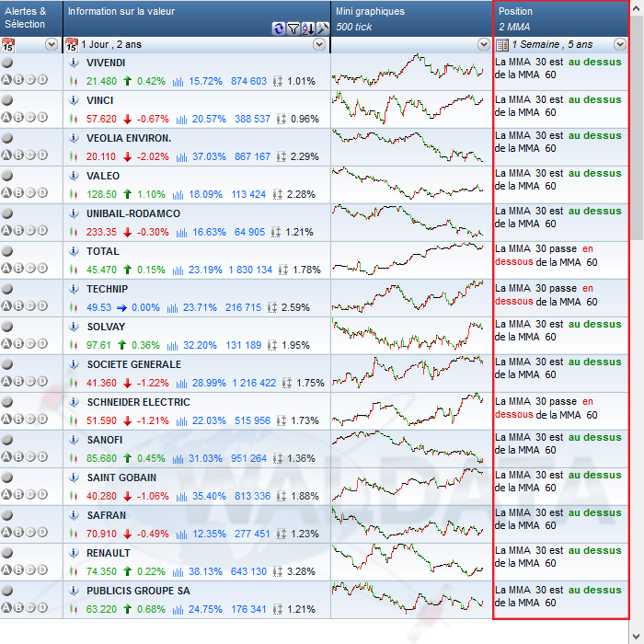Viewport: 644px width, 644px height.
Task: Open the VIVENDI stock name
Action: point(106,63)
